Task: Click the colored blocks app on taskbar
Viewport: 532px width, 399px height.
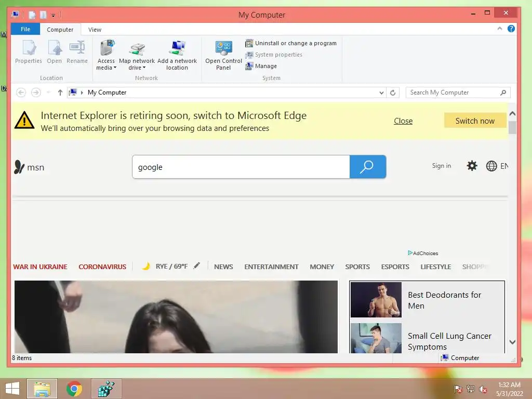Action: 106,389
